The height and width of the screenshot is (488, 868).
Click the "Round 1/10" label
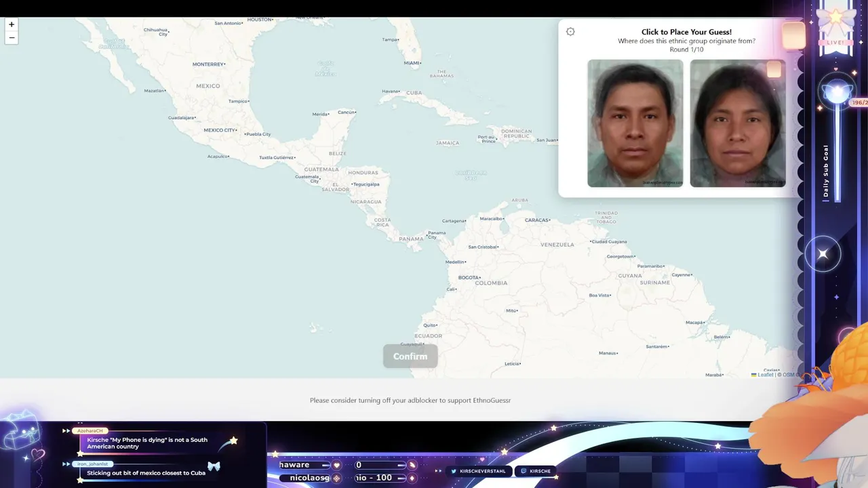[x=686, y=49]
